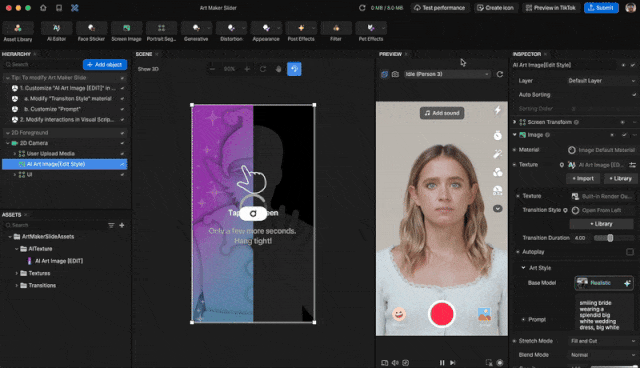Click the Submit button
640x368 pixels.
(x=601, y=8)
